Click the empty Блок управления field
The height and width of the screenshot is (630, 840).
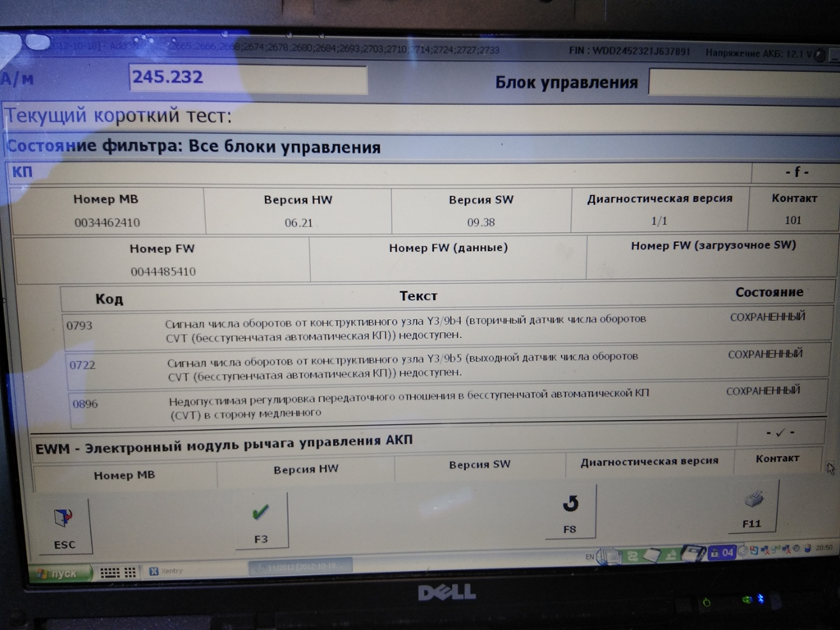click(742, 82)
